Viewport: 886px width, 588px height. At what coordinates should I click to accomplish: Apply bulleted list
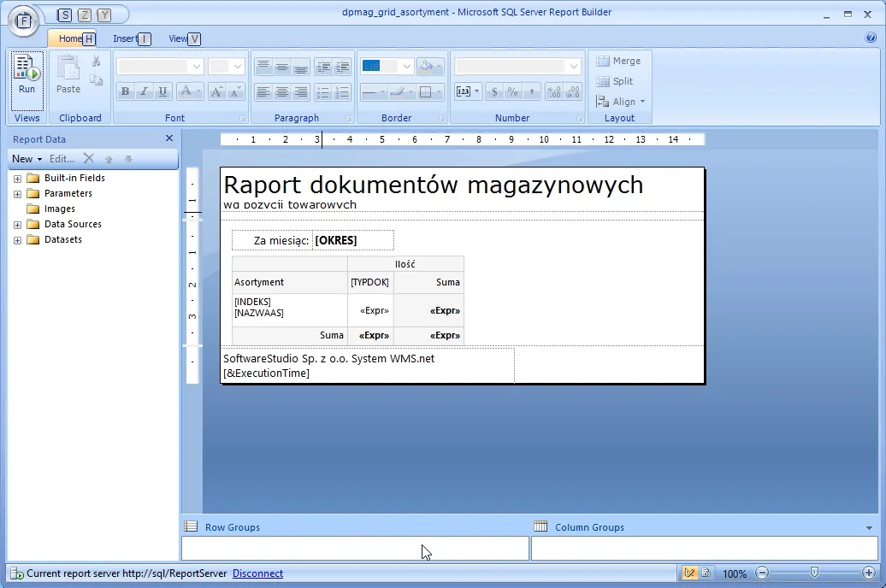pyautogui.click(x=323, y=91)
